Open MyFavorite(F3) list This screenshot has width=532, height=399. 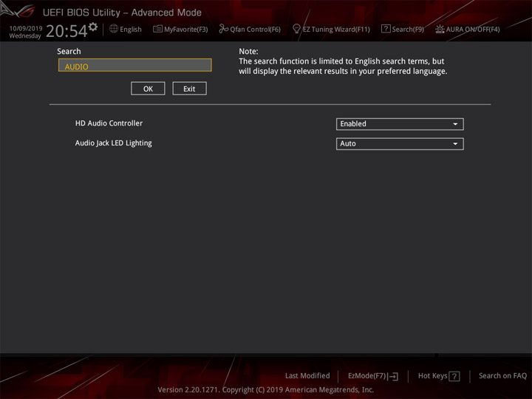pyautogui.click(x=180, y=29)
